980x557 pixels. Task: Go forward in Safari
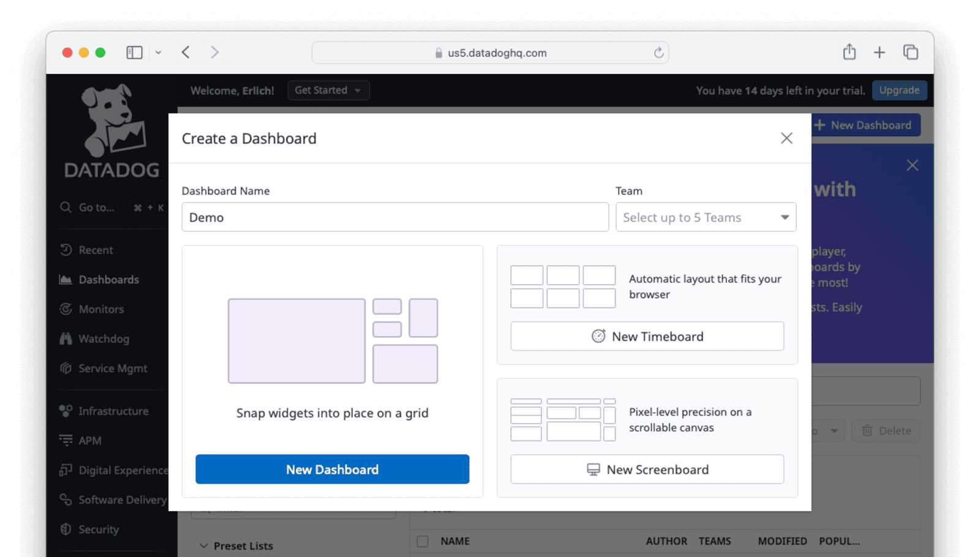tap(214, 52)
